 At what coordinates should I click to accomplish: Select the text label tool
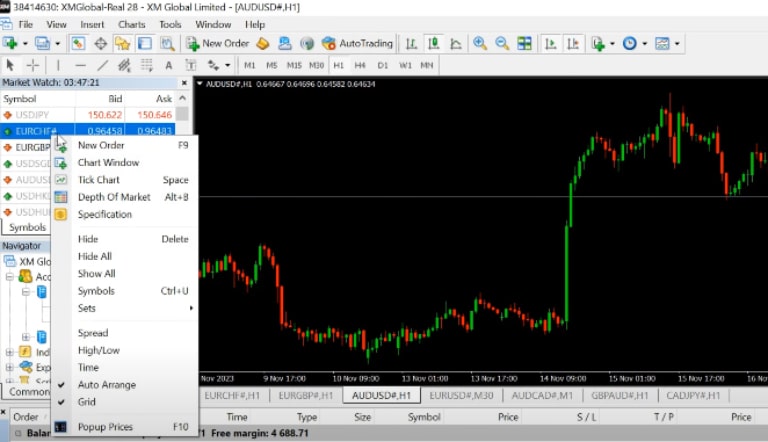point(168,65)
